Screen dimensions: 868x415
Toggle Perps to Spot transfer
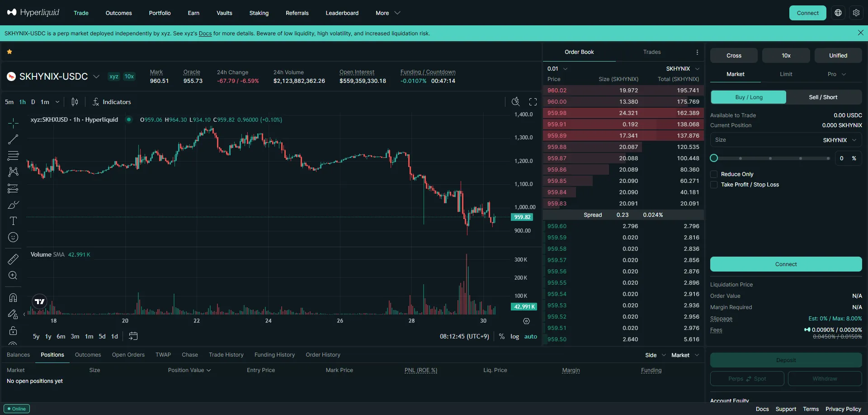coord(747,379)
